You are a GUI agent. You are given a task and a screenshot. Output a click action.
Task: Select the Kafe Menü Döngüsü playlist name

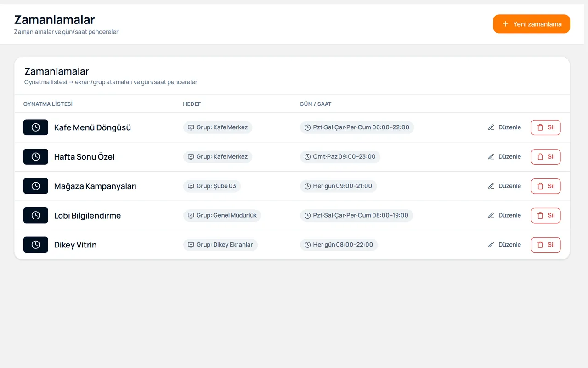[x=92, y=127]
